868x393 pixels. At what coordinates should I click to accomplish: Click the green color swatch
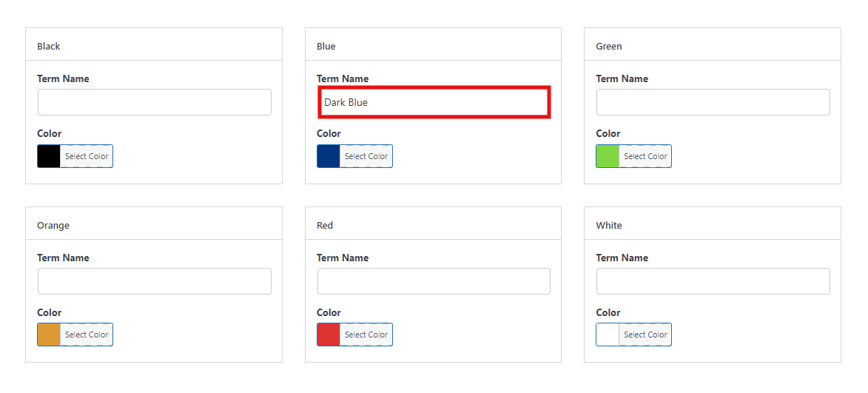(608, 156)
